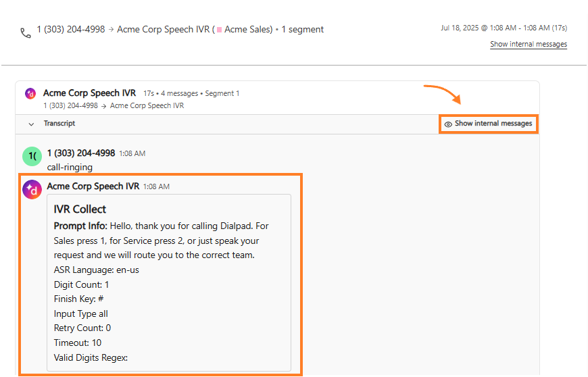Click the Finish Key: # line
The height and width of the screenshot is (377, 588).
pyautogui.click(x=79, y=299)
